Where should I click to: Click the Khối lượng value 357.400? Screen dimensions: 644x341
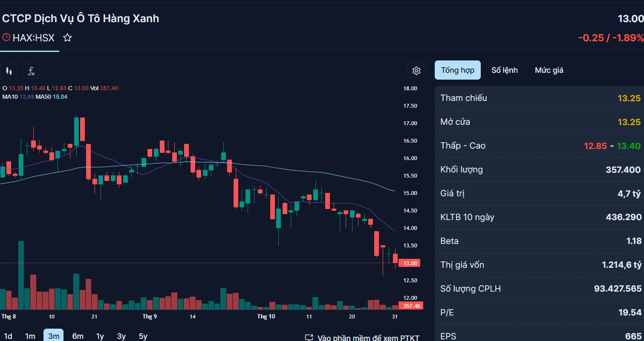coord(623,169)
